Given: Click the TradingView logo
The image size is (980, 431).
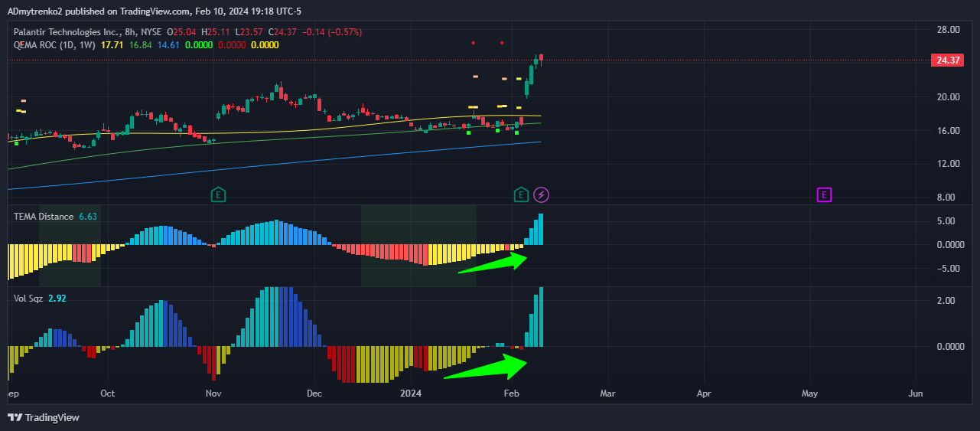Looking at the screenshot, I should tap(44, 417).
